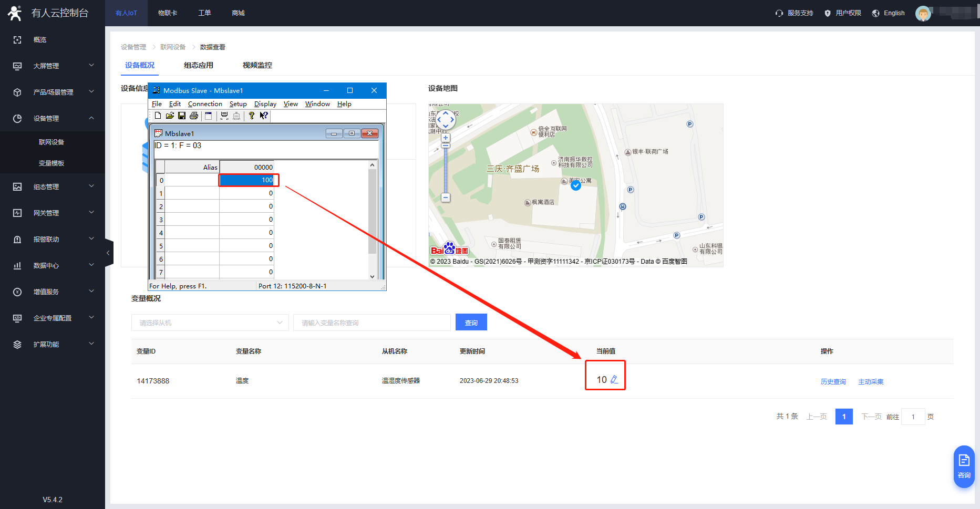Open the floating 咨询 consultation widget
The width and height of the screenshot is (980, 509).
tap(964, 466)
